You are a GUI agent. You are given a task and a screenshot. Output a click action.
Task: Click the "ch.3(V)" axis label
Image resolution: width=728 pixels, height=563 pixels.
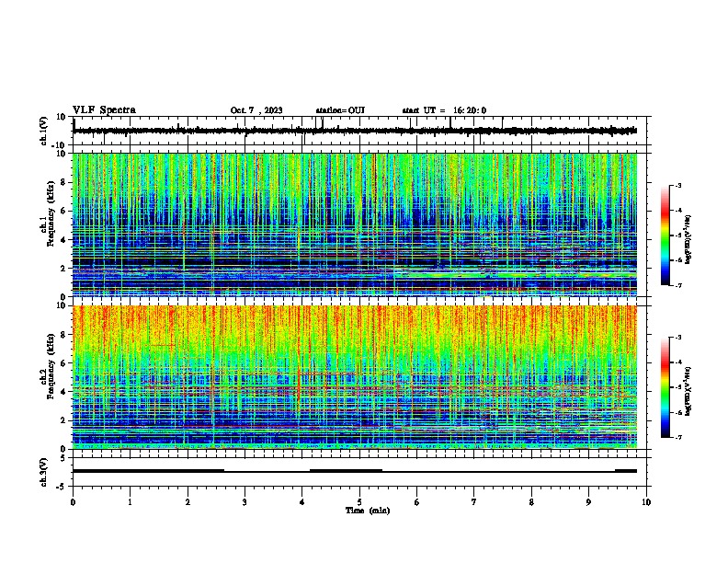[44, 472]
